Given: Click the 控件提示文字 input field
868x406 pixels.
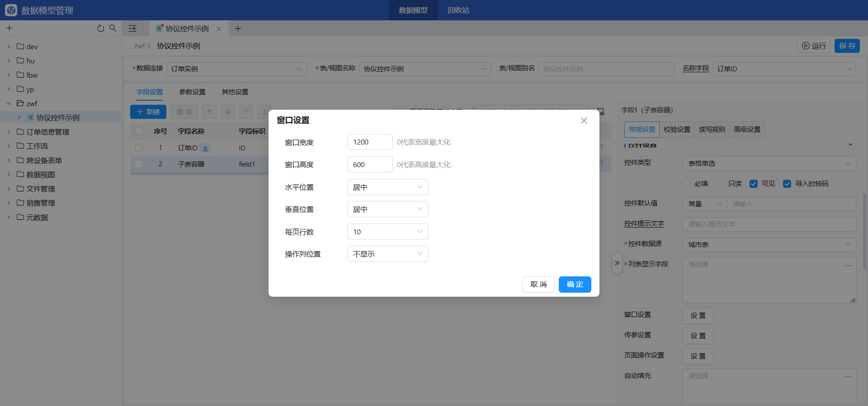Looking at the screenshot, I should click(x=769, y=224).
